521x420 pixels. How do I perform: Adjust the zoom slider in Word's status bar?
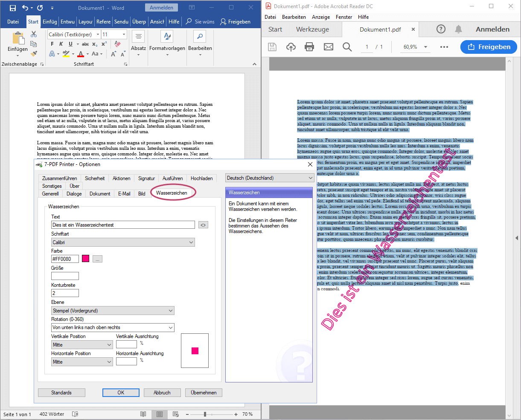click(205, 414)
